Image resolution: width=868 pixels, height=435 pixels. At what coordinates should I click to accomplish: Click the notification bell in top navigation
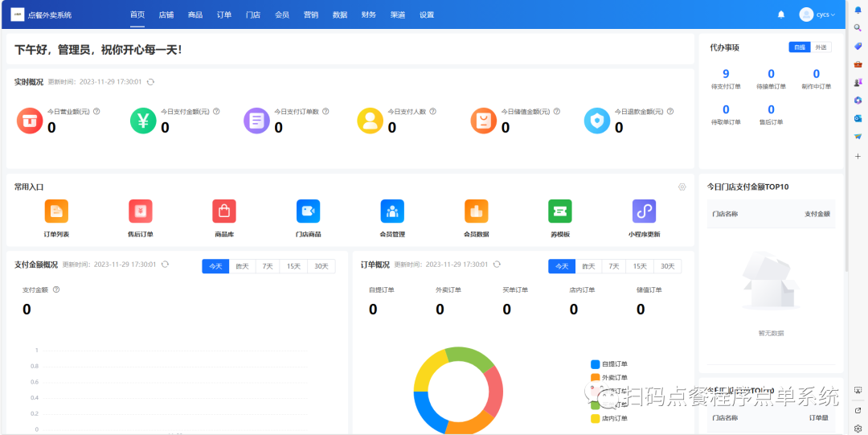coord(781,14)
